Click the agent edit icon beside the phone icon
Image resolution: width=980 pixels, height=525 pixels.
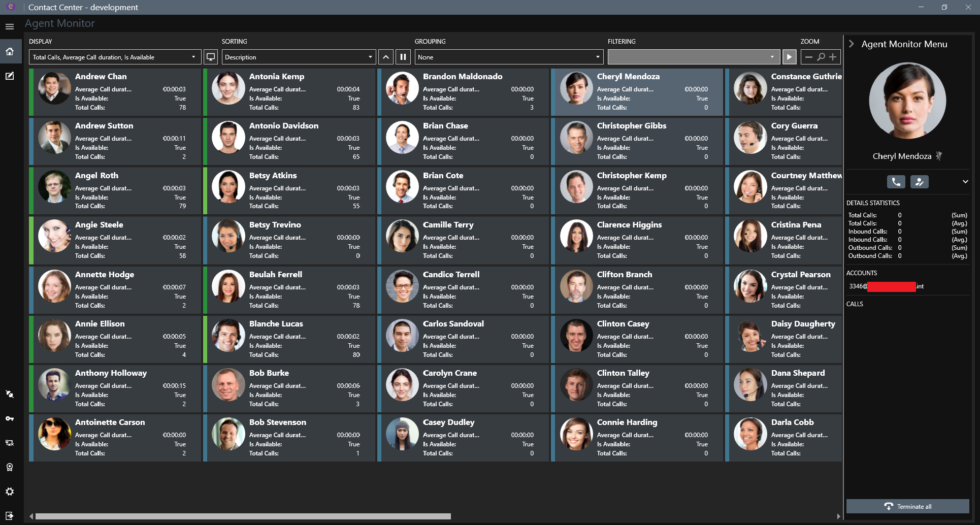coord(920,182)
